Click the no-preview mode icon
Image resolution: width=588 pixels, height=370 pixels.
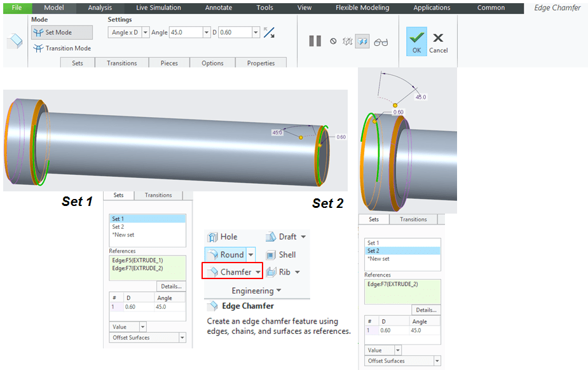(x=333, y=41)
